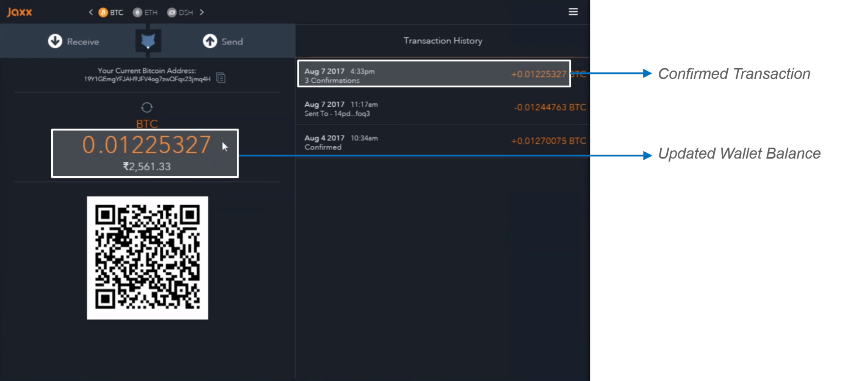Click the bitcoin address text 19Y1GEmg...
This screenshot has width=868, height=381.
tap(147, 79)
